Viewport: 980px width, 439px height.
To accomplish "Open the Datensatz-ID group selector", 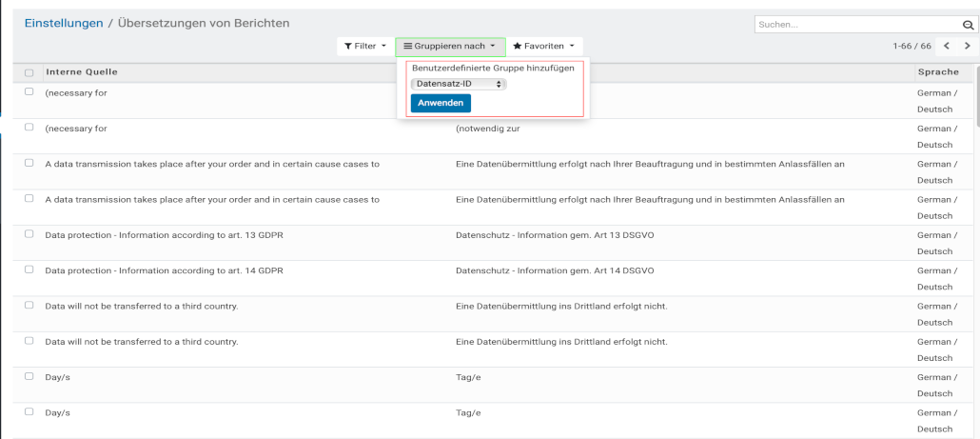I will tap(459, 84).
